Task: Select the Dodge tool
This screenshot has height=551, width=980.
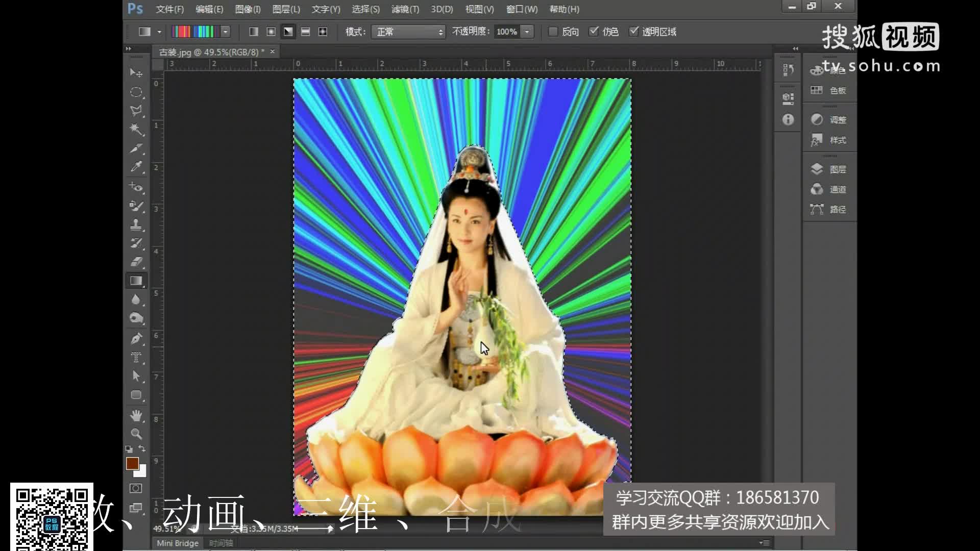Action: [136, 318]
